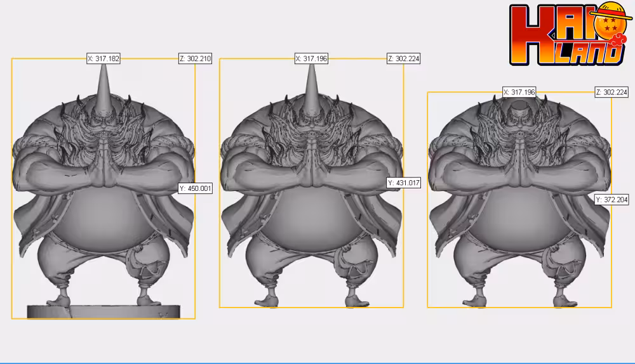Select the model with the horn removed
Viewport: 635px width, 364px height.
coord(519,200)
